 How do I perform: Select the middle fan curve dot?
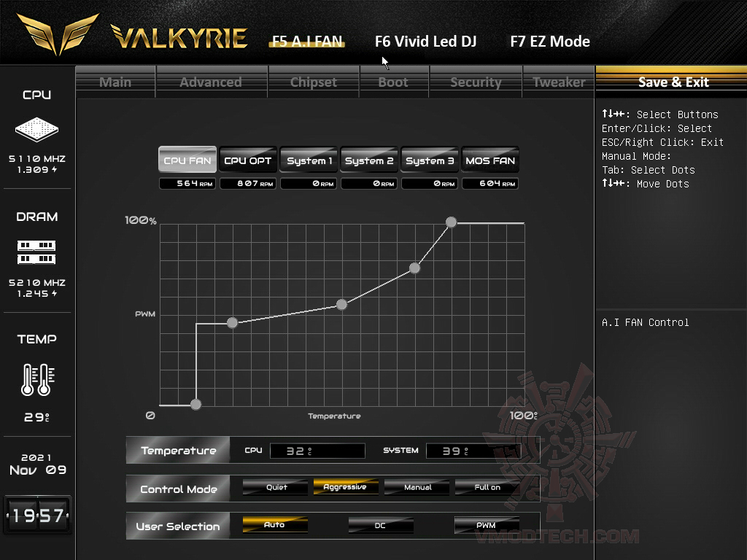click(x=341, y=304)
